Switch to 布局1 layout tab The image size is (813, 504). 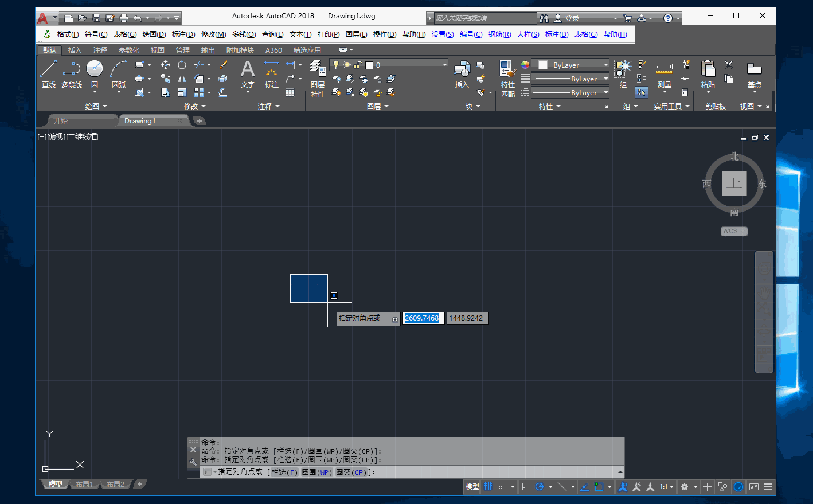(x=84, y=485)
